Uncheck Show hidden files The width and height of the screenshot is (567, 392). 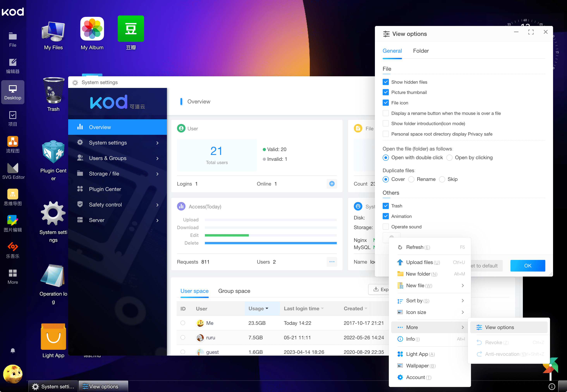coord(386,82)
